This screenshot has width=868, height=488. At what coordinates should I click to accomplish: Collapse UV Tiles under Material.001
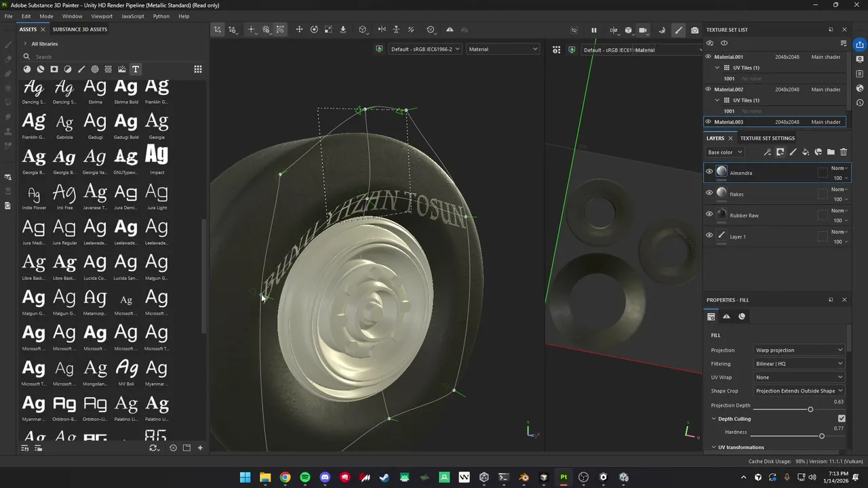pos(717,68)
